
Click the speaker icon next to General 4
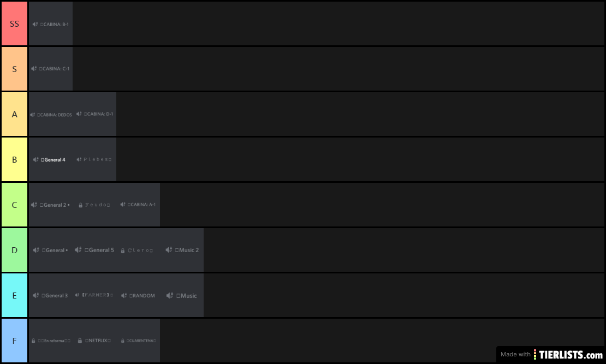click(35, 159)
